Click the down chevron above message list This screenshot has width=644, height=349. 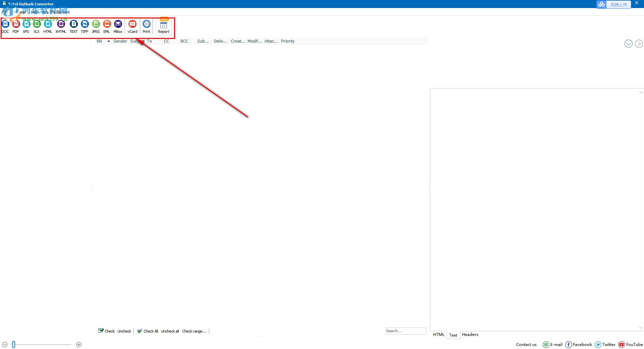click(628, 44)
